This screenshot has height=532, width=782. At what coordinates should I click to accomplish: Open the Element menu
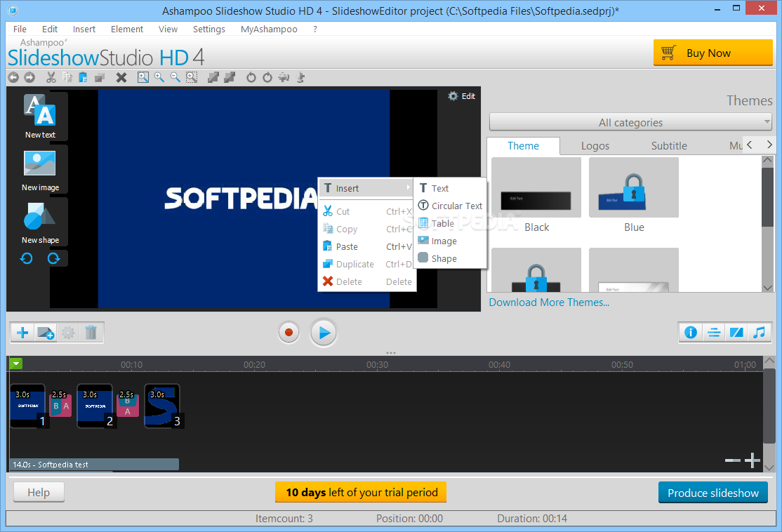click(x=126, y=29)
